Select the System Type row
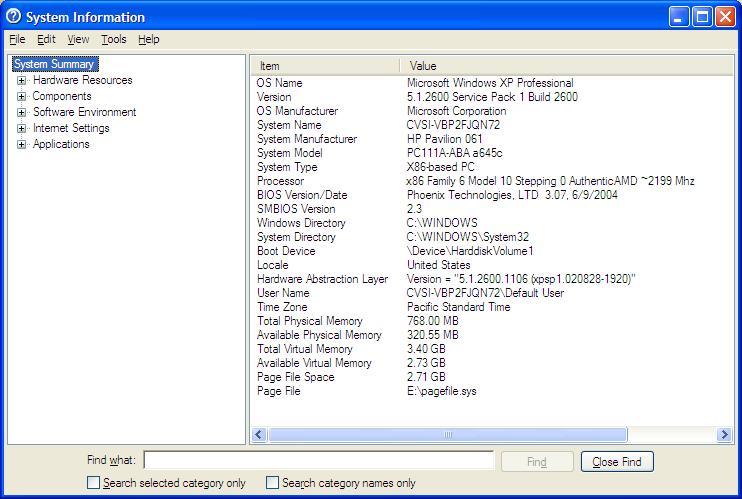 tap(491, 167)
